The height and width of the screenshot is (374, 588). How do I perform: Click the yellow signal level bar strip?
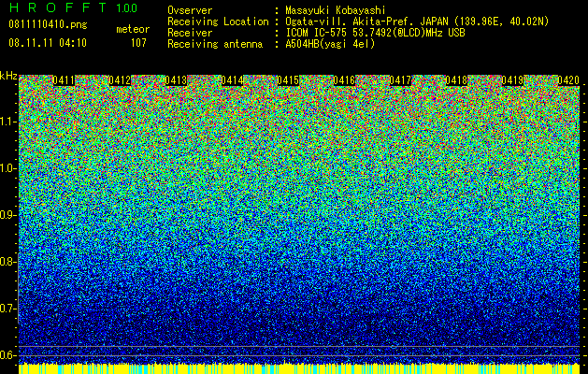tap(299, 368)
